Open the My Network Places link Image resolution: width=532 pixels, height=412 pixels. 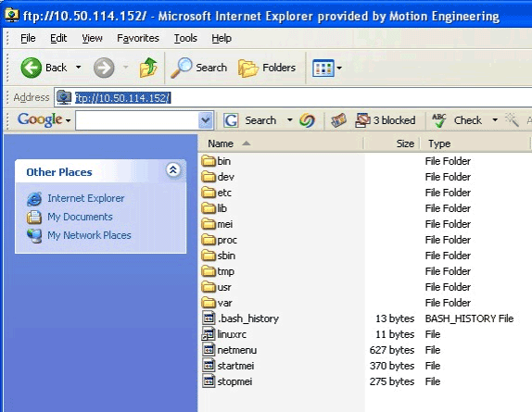coord(89,235)
